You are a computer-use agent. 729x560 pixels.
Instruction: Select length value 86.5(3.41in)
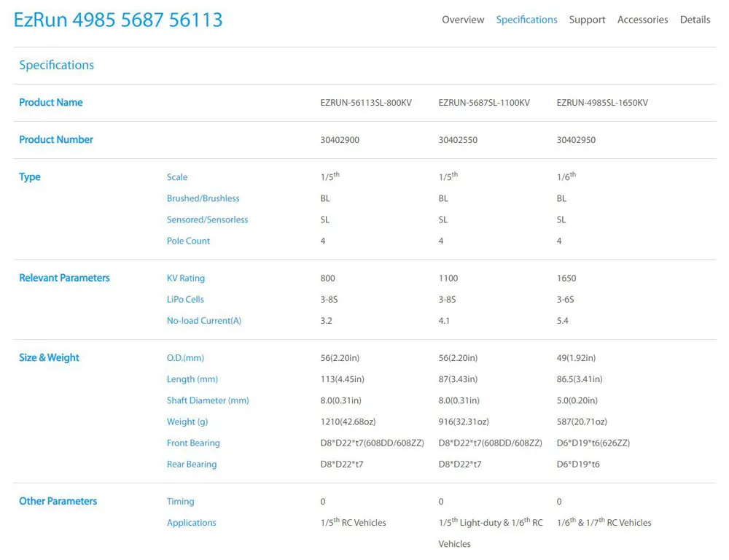pos(580,379)
